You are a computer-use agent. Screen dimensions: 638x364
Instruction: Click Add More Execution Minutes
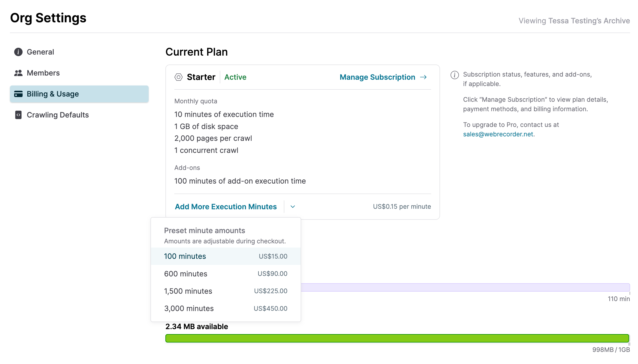pos(225,207)
